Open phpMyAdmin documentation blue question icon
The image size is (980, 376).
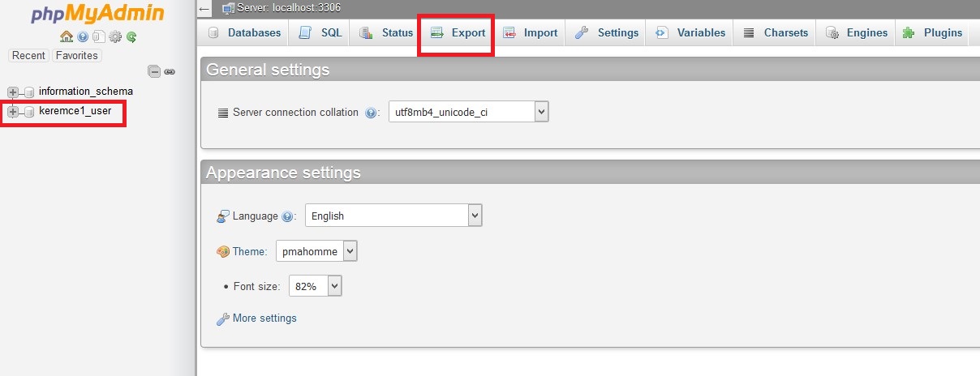point(83,36)
